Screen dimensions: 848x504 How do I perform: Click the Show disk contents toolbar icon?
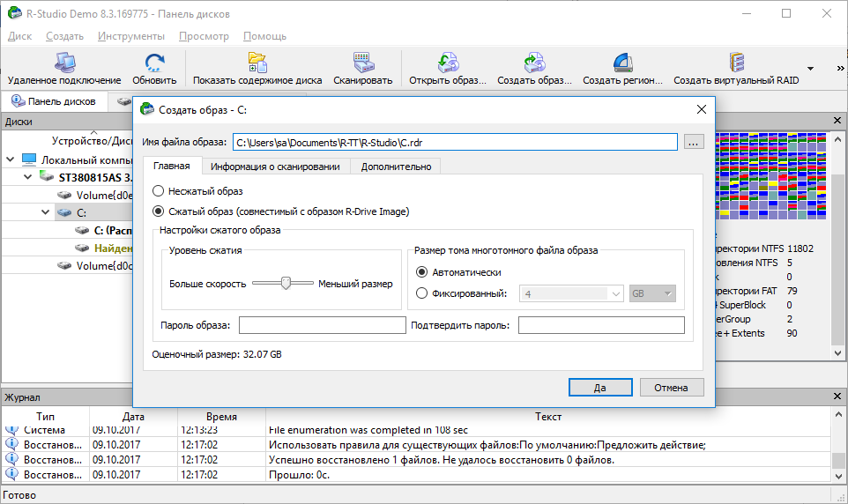[x=257, y=63]
